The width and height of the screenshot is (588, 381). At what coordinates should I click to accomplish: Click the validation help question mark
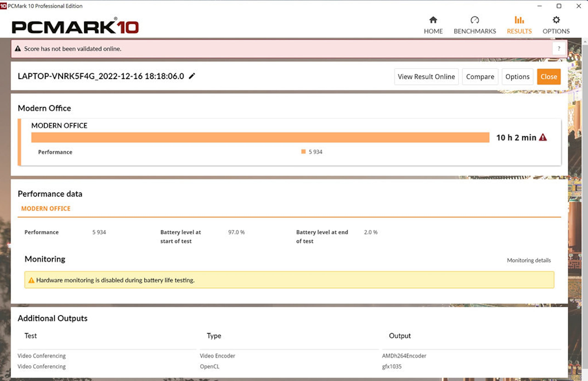coord(559,49)
